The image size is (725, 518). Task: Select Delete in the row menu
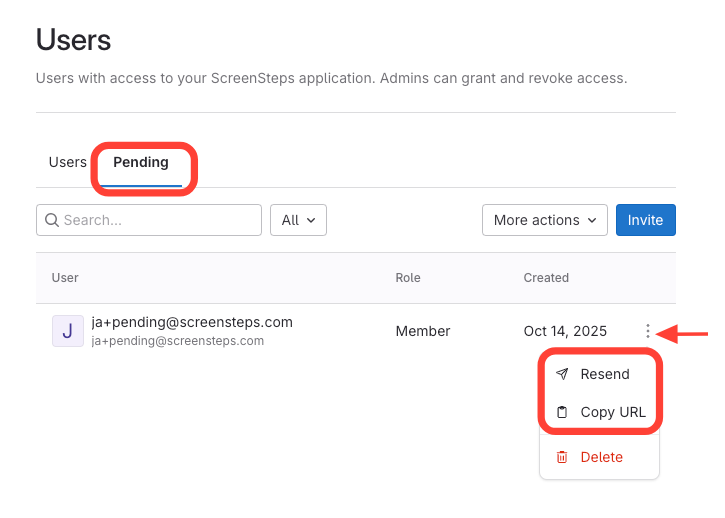pos(601,457)
